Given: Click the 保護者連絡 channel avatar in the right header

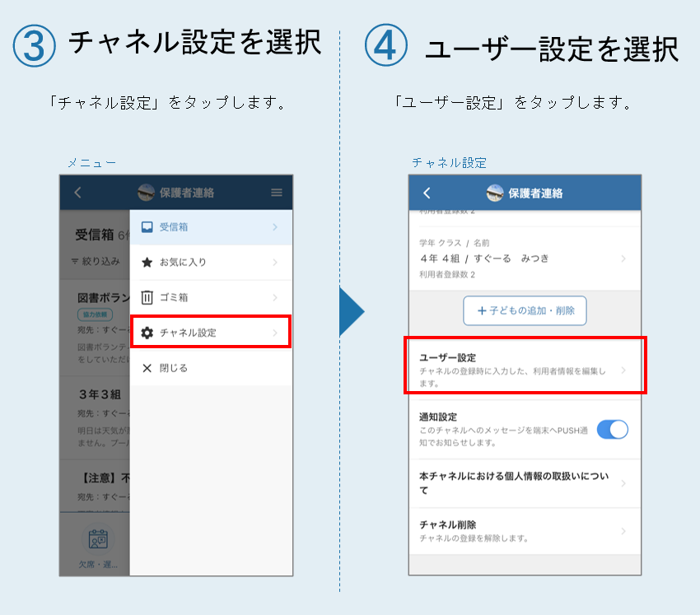Looking at the screenshot, I should [x=495, y=193].
